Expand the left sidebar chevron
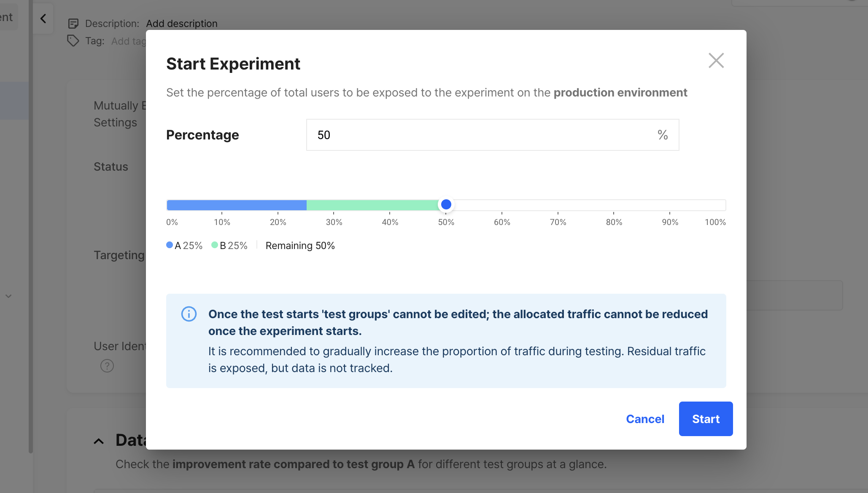Image resolution: width=868 pixels, height=493 pixels. tap(8, 296)
